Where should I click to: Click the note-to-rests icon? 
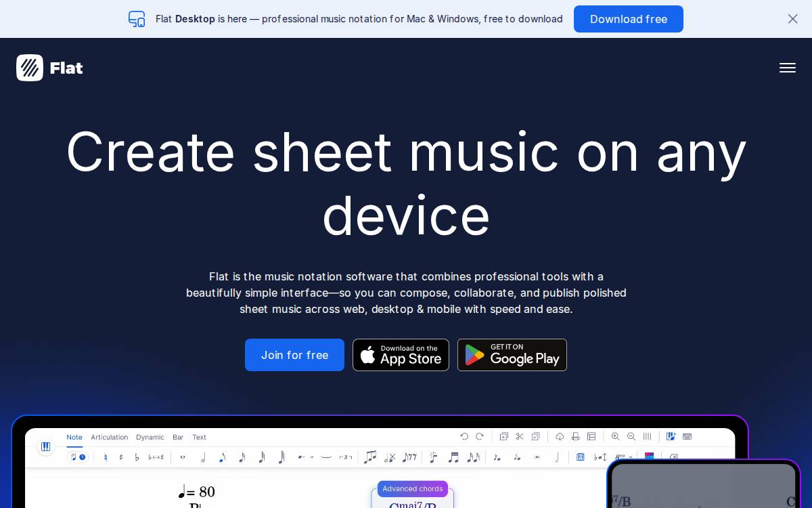pyautogui.click(x=409, y=458)
